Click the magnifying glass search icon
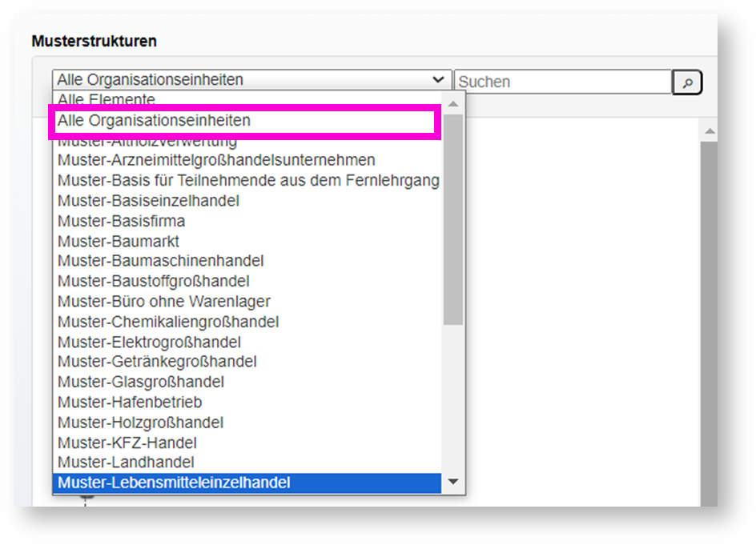 coord(687,82)
